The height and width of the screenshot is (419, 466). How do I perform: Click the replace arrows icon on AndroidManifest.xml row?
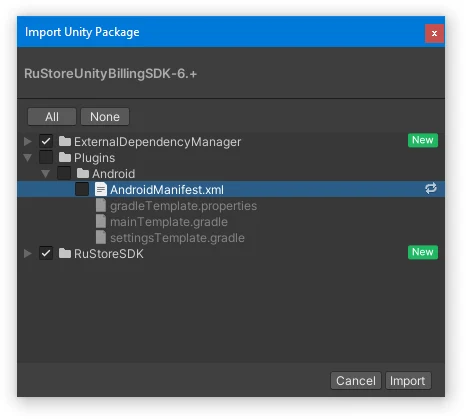[431, 188]
